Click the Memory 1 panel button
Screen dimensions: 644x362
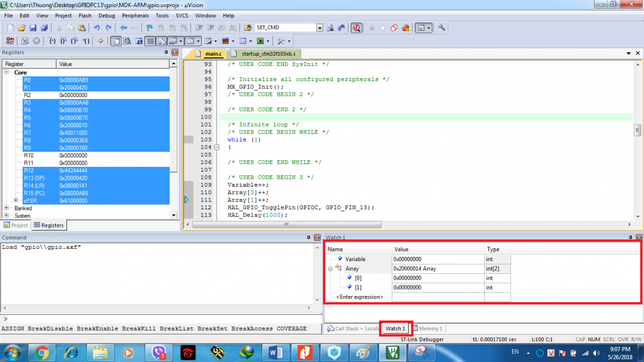click(428, 328)
